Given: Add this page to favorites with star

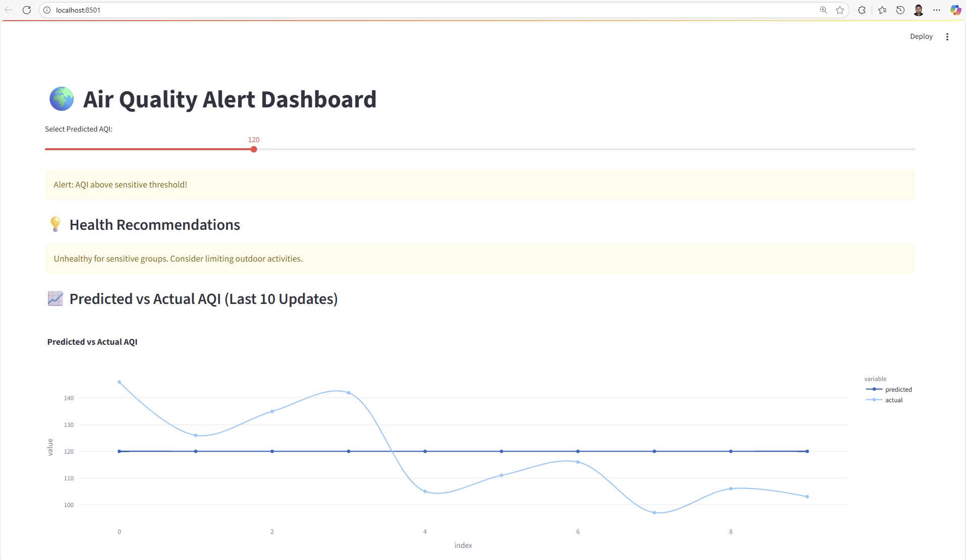Looking at the screenshot, I should [x=840, y=10].
